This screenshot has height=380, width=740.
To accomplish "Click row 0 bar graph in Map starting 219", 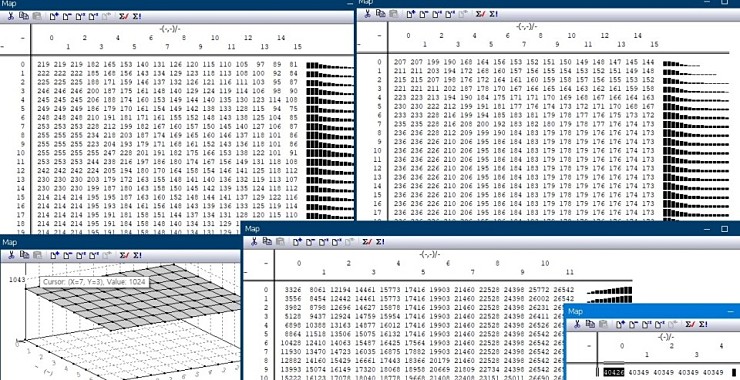I will [x=329, y=65].
